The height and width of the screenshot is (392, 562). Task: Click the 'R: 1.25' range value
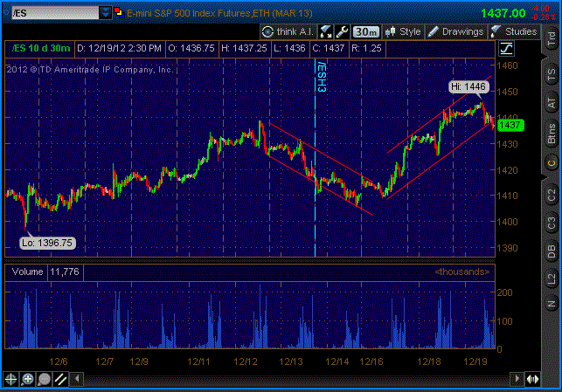pyautogui.click(x=366, y=48)
